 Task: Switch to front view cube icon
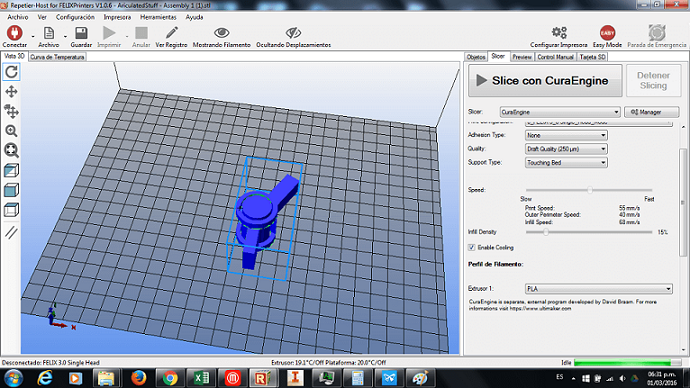[11, 190]
